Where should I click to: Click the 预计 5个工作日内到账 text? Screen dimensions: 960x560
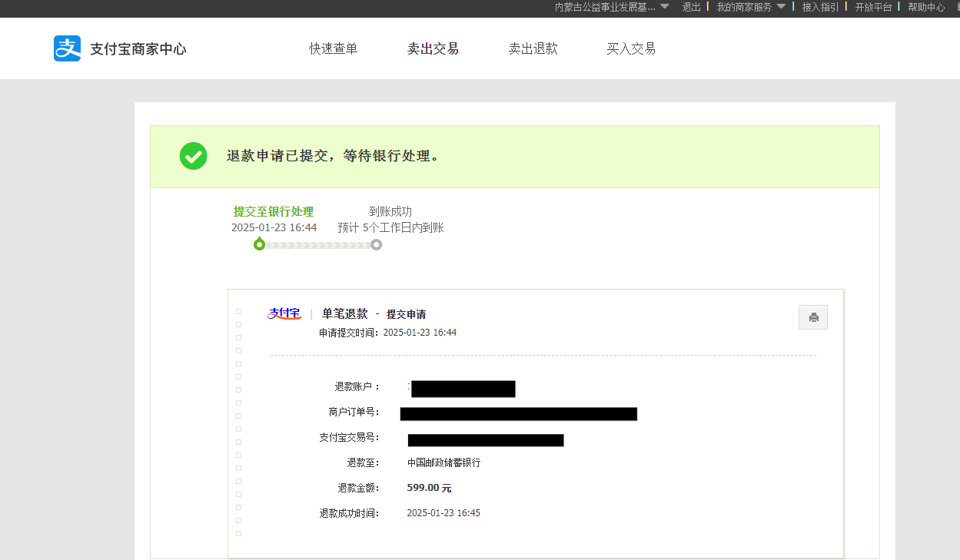click(391, 227)
